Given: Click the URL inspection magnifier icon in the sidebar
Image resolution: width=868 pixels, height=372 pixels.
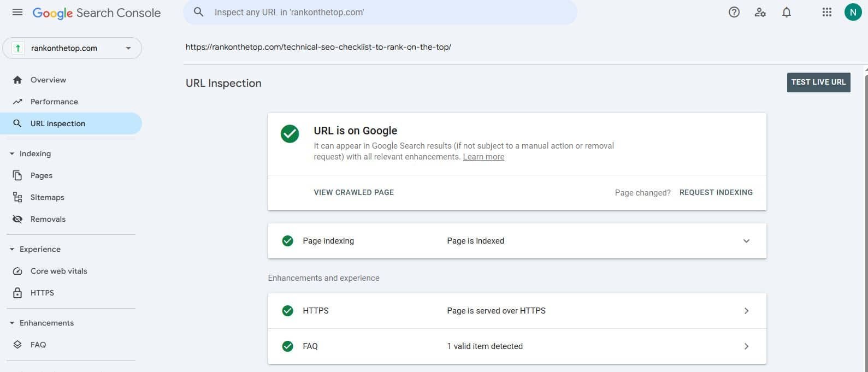Looking at the screenshot, I should pyautogui.click(x=17, y=123).
